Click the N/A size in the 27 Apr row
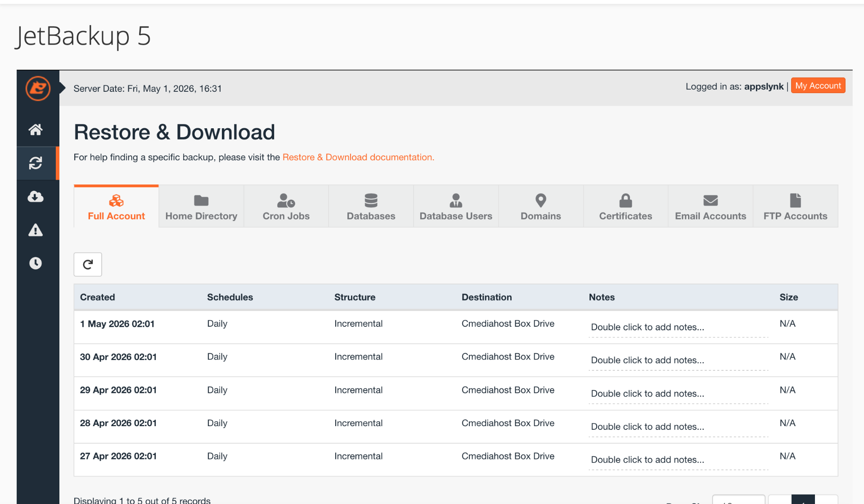 (787, 456)
